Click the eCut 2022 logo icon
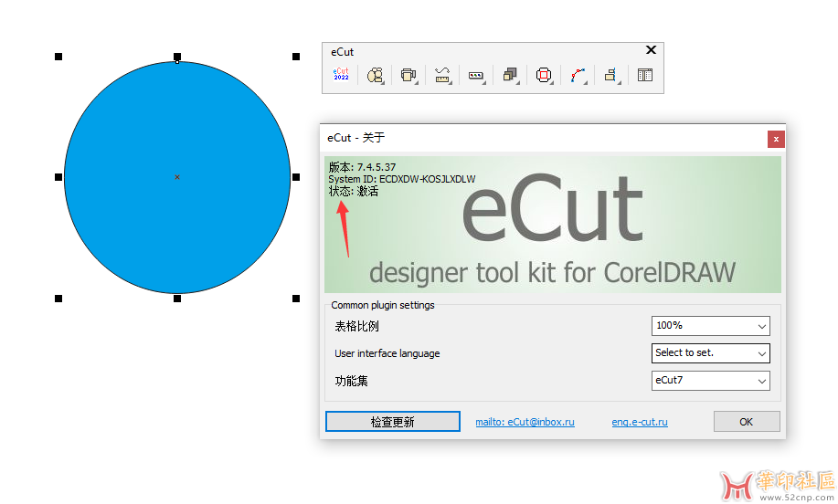 coord(341,75)
